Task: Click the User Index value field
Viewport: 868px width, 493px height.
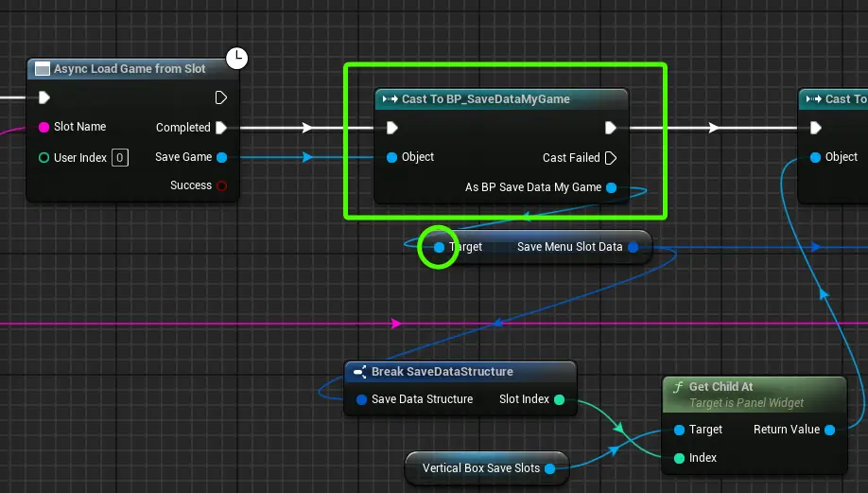Action: pos(119,158)
